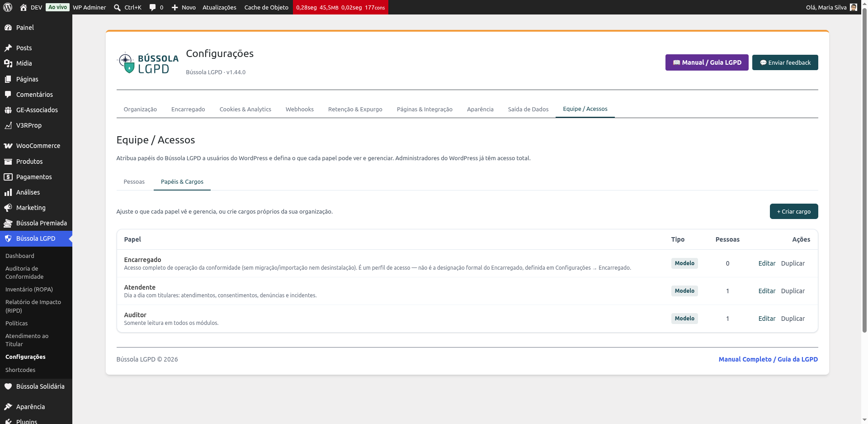This screenshot has height=424, width=868.
Task: Click the + Criar cargo button
Action: pyautogui.click(x=794, y=211)
